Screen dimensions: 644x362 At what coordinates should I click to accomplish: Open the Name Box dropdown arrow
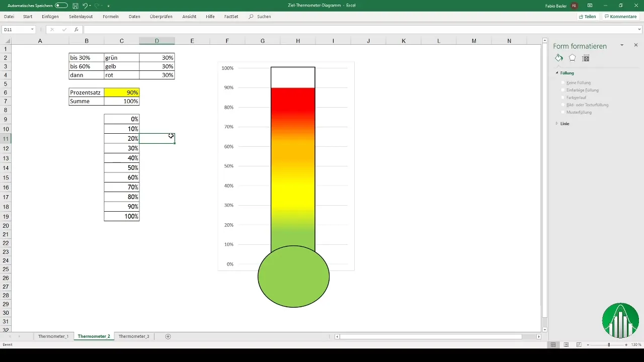32,30
